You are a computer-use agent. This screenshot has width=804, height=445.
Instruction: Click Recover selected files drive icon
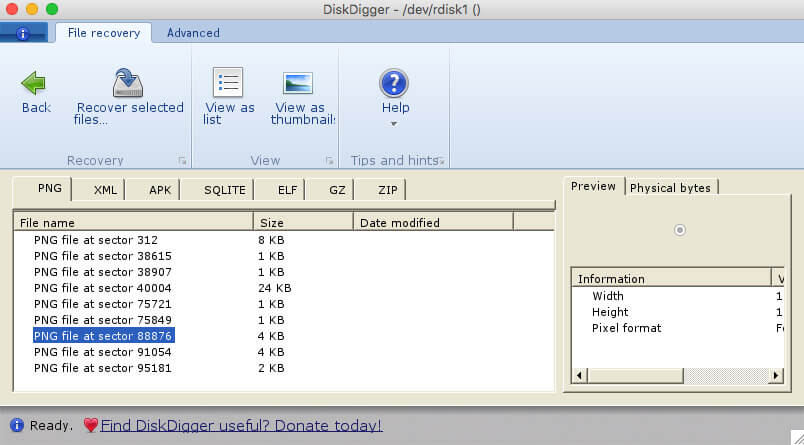coord(128,83)
